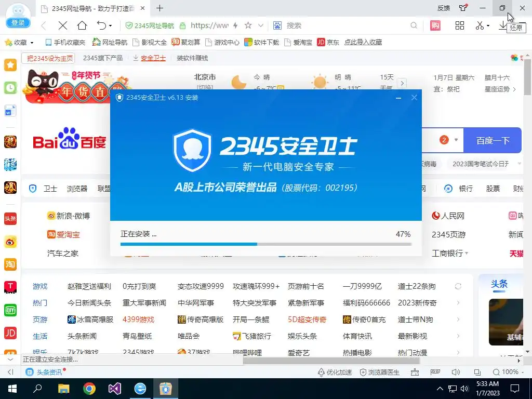Open 收藏 favorites dropdown

19,43
